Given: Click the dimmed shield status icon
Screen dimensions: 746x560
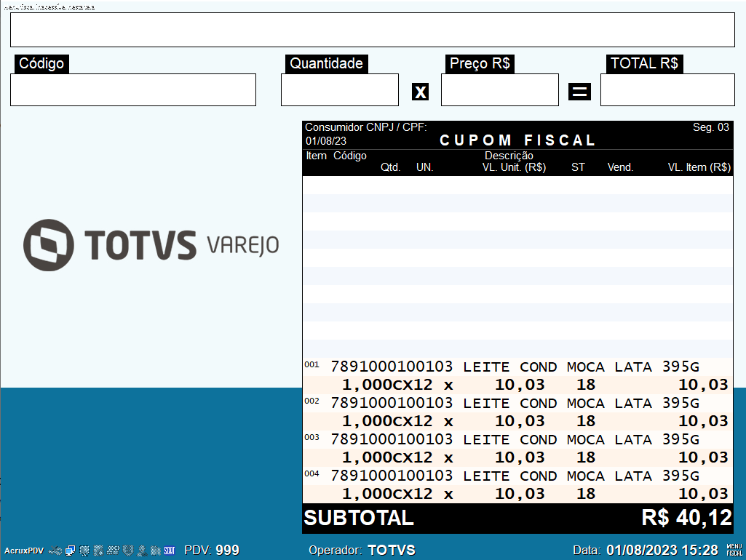Looking at the screenshot, I should click(127, 551).
